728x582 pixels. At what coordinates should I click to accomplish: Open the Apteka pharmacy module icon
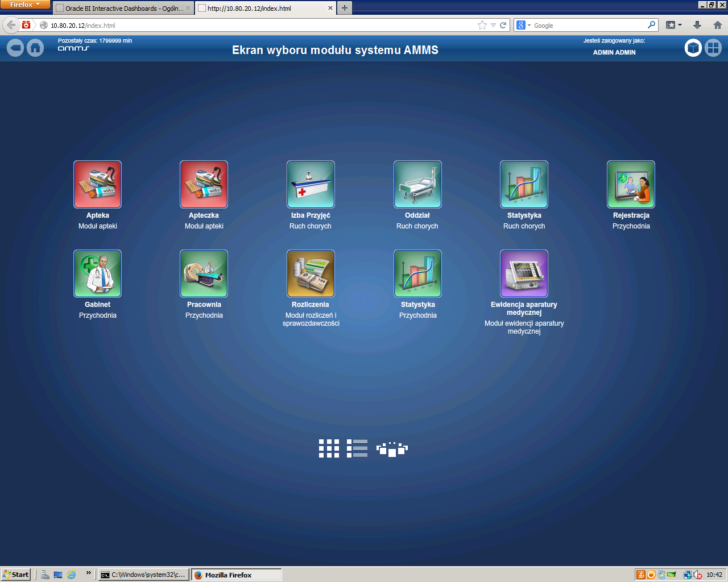pos(97,184)
